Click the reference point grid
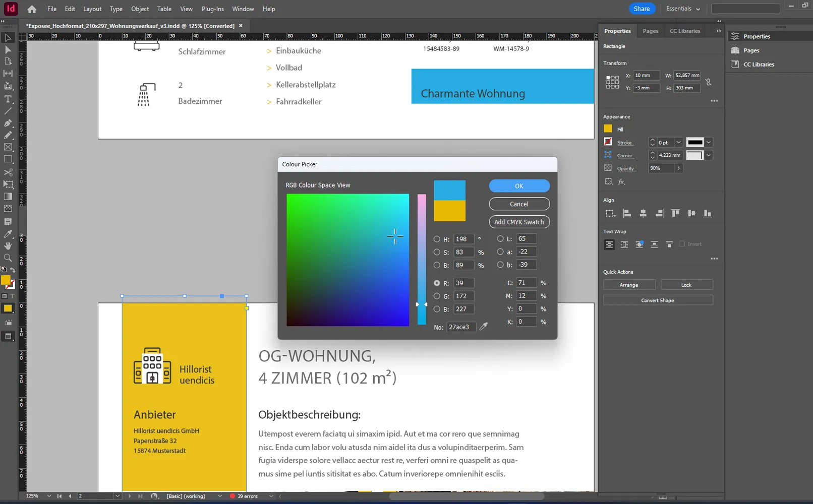 612,82
